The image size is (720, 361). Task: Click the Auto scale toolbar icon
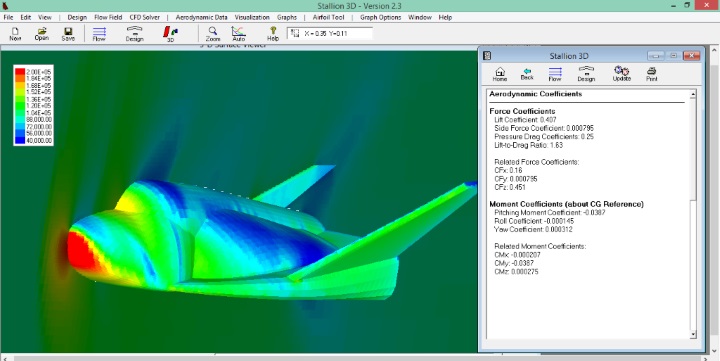tap(238, 34)
